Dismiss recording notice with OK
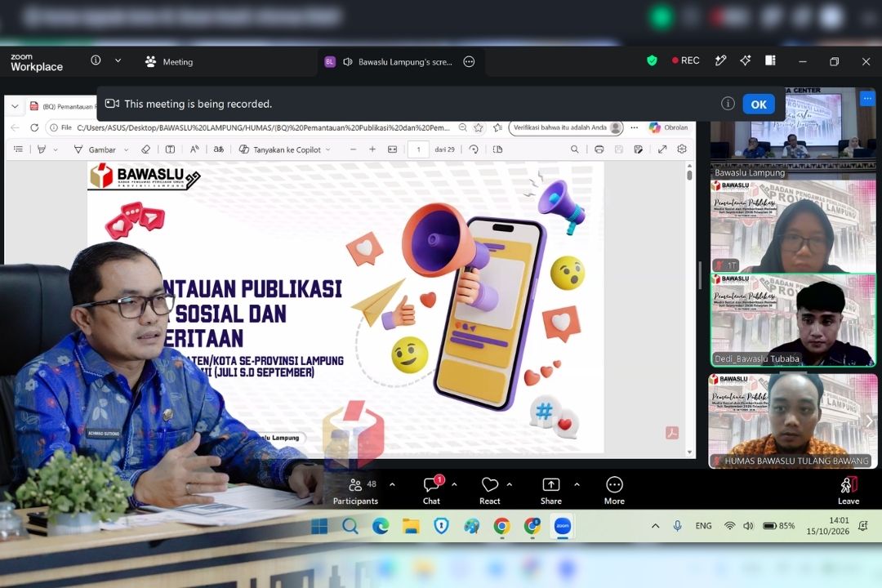The image size is (882, 588). tap(758, 104)
